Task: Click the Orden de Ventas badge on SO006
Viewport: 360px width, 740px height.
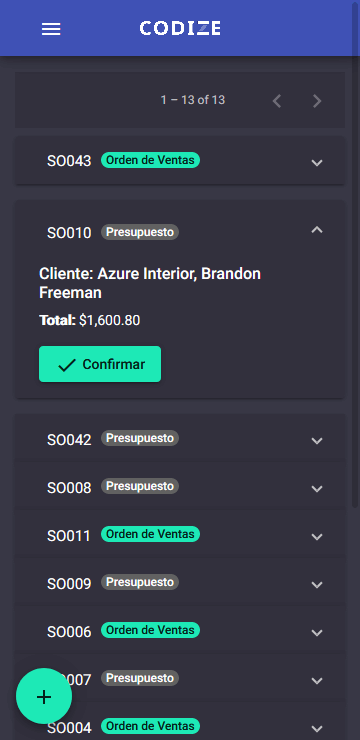Action: pyautogui.click(x=151, y=630)
